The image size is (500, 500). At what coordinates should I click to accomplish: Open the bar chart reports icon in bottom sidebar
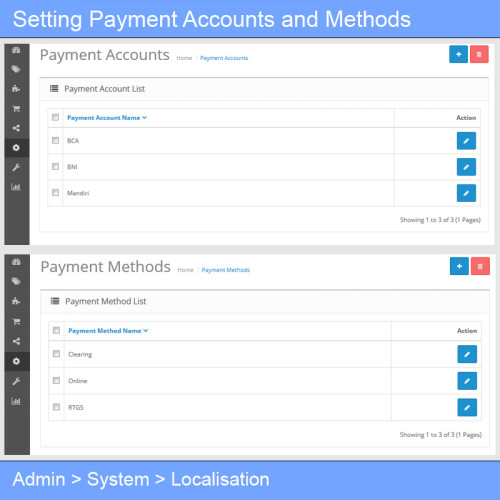pyautogui.click(x=16, y=401)
